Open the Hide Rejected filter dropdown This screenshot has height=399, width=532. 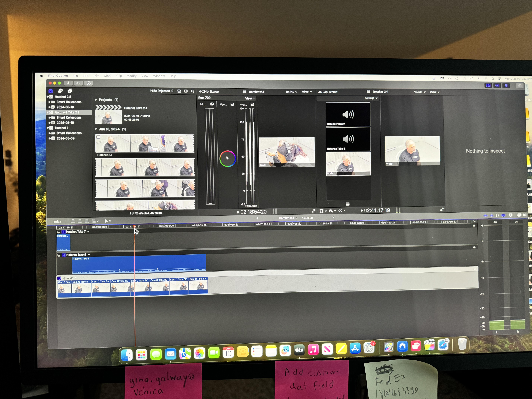[162, 91]
